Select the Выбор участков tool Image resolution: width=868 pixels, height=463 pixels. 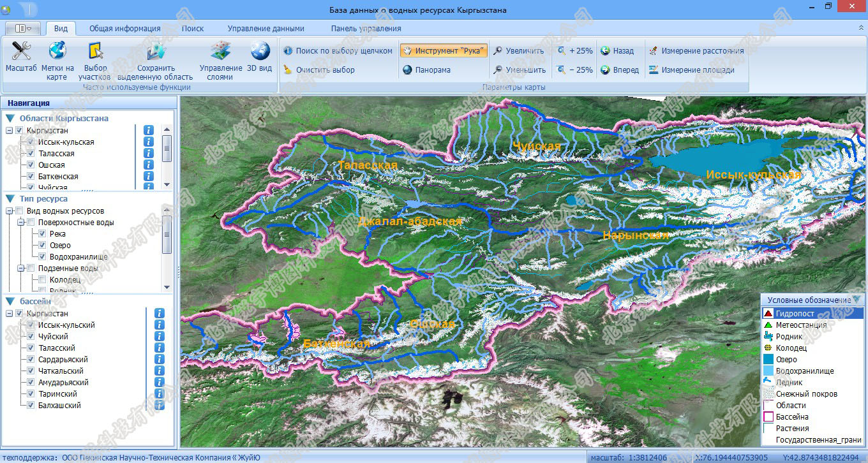(x=95, y=52)
